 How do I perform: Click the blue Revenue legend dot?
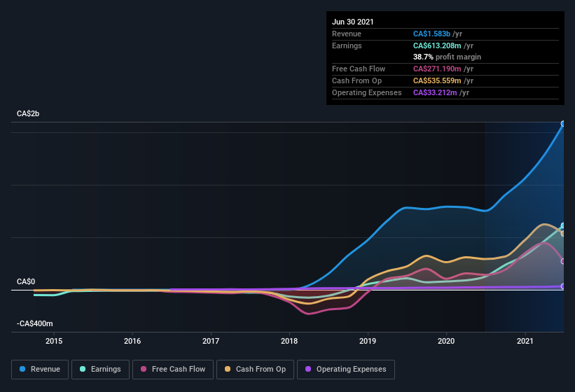pos(22,369)
